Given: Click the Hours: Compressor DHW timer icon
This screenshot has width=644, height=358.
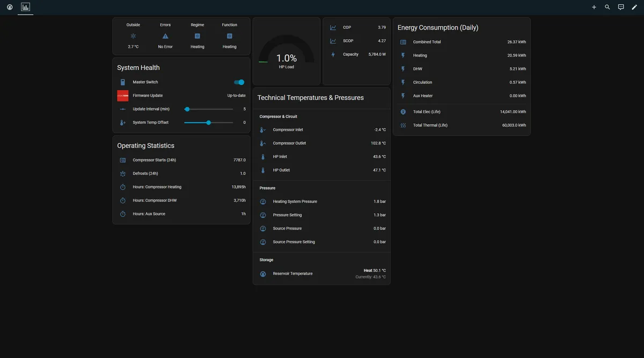Looking at the screenshot, I should pos(123,200).
